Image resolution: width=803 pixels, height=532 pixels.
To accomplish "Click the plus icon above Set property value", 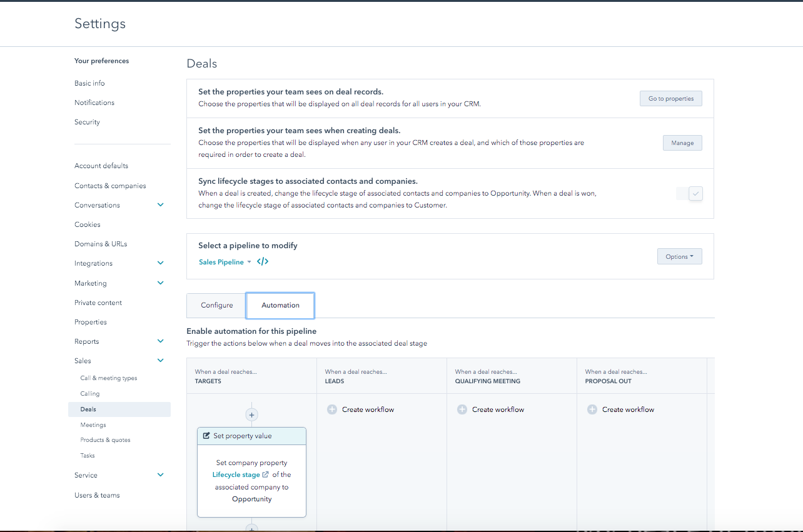I will [x=251, y=414].
